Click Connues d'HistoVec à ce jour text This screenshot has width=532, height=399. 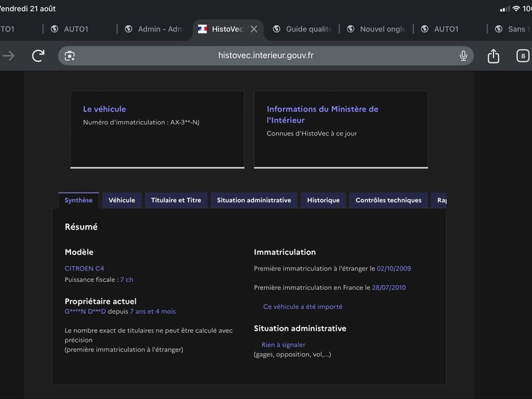pyautogui.click(x=312, y=134)
